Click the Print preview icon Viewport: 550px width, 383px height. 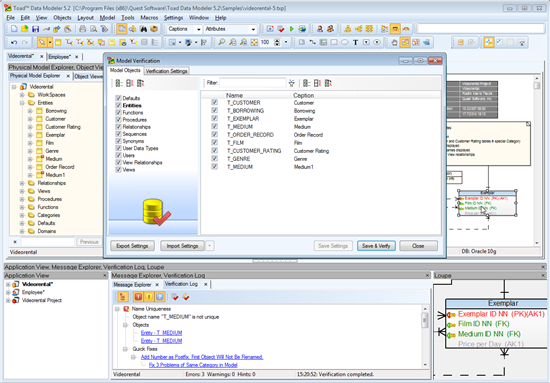[x=93, y=29]
